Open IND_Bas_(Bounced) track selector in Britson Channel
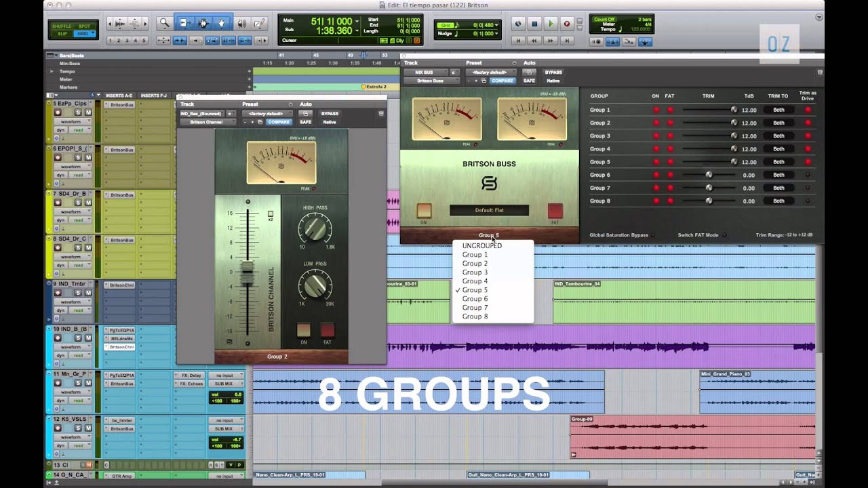Screen dimensions: 868x488 click(x=201, y=113)
